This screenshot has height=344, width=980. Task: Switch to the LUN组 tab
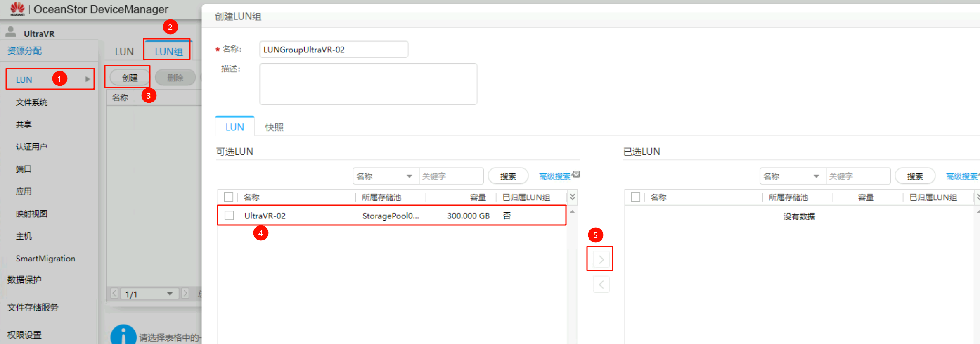click(168, 52)
